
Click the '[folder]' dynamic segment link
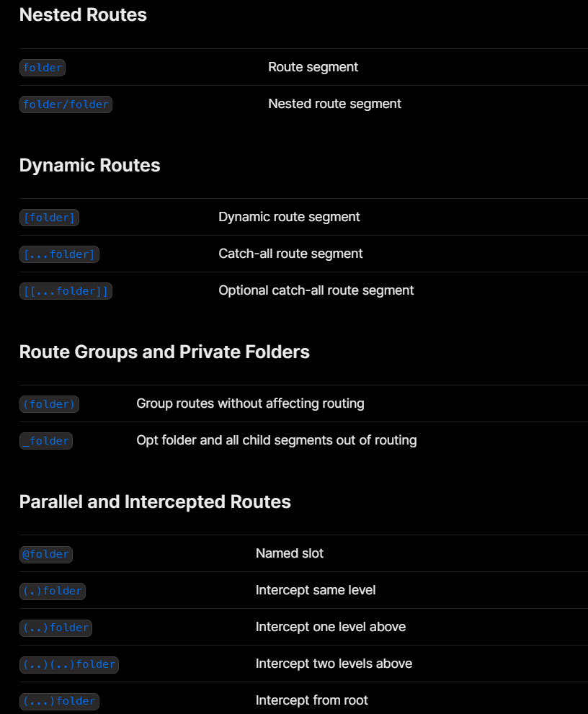pos(49,218)
